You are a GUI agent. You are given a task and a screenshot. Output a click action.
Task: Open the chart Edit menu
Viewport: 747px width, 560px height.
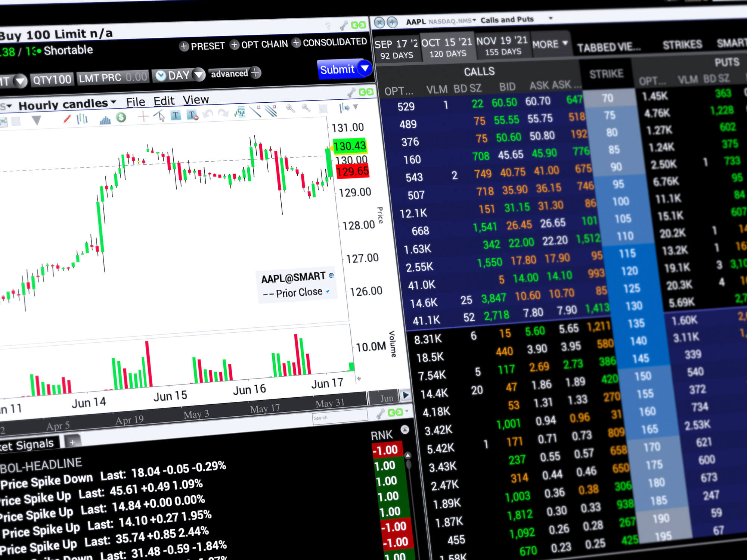point(164,101)
